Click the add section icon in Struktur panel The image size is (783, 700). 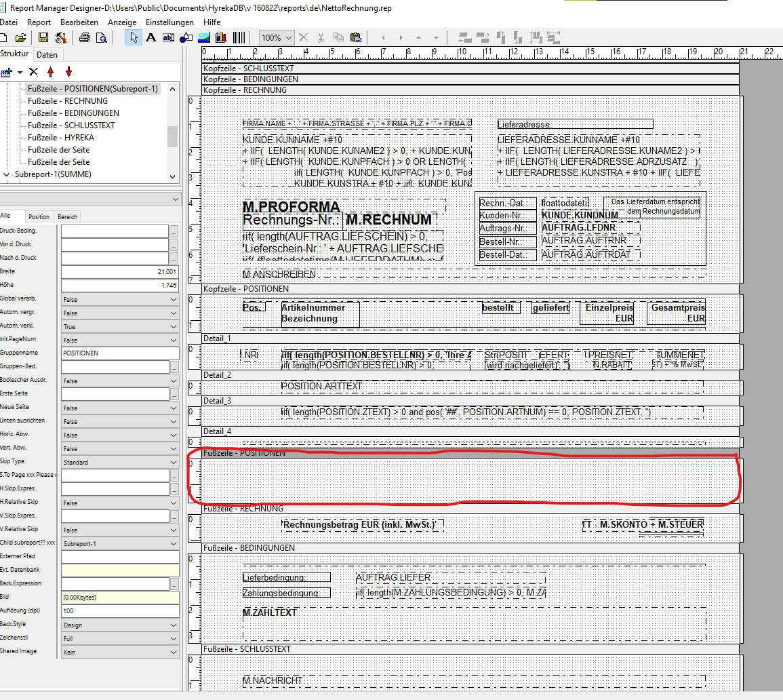[7, 73]
